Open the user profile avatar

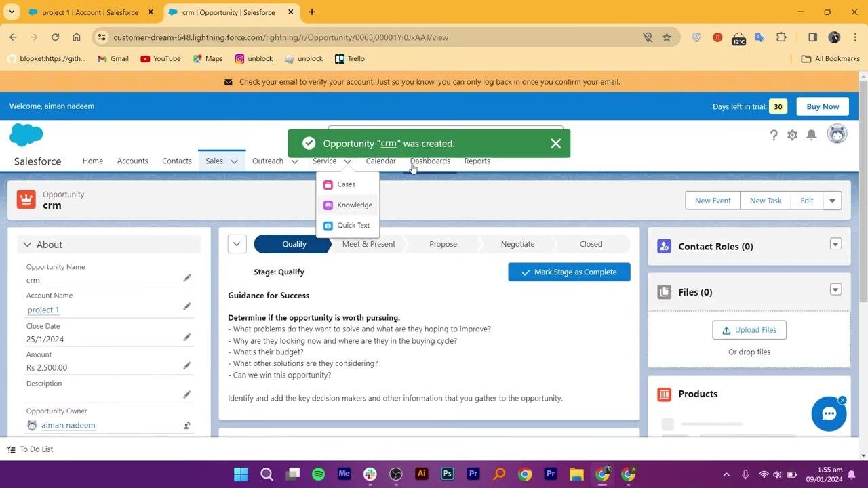pos(837,134)
